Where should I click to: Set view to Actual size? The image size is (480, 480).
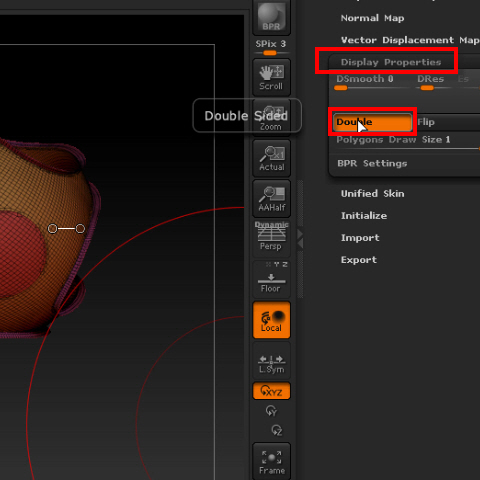tap(271, 158)
